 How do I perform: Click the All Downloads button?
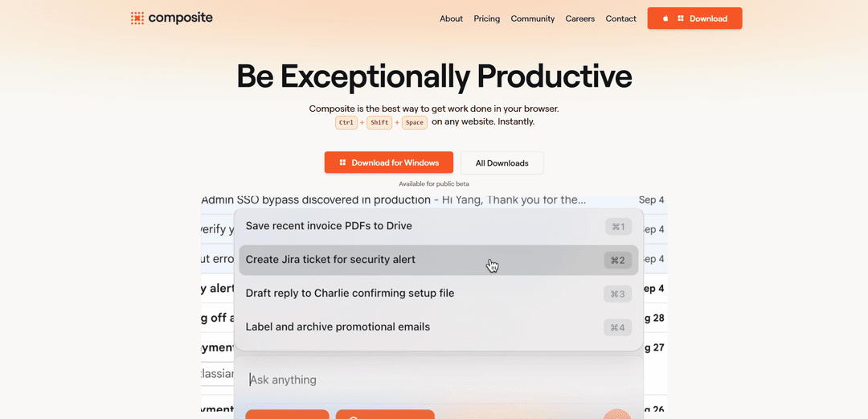(502, 162)
